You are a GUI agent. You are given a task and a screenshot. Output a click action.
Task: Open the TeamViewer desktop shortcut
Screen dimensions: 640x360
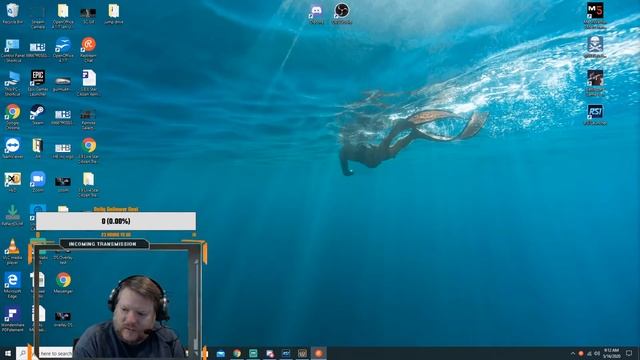(12, 148)
